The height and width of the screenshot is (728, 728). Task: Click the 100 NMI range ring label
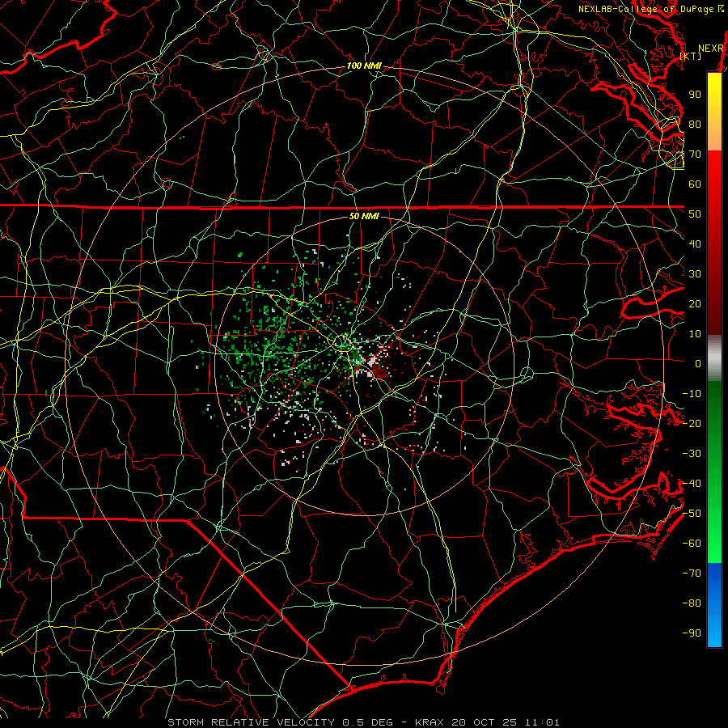364,66
